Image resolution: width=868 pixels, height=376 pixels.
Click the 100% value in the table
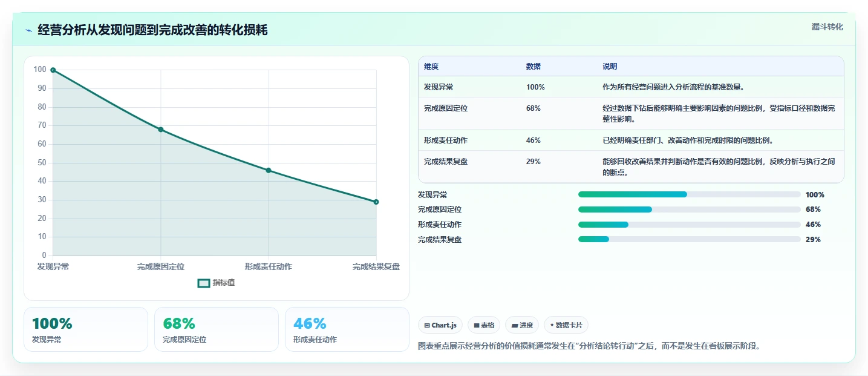coord(535,87)
